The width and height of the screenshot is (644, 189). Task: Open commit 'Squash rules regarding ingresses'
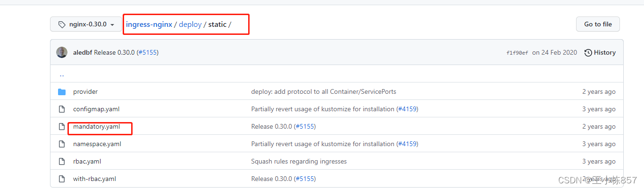click(x=299, y=161)
